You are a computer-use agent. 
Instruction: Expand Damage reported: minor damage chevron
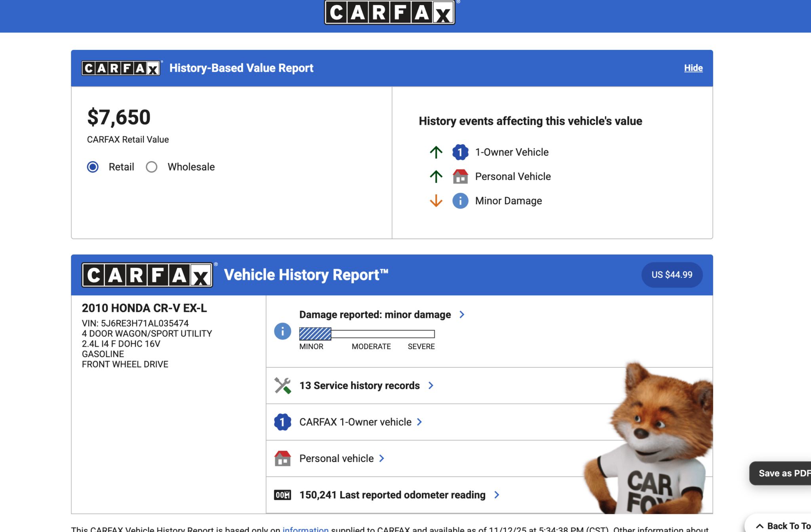[x=462, y=315]
